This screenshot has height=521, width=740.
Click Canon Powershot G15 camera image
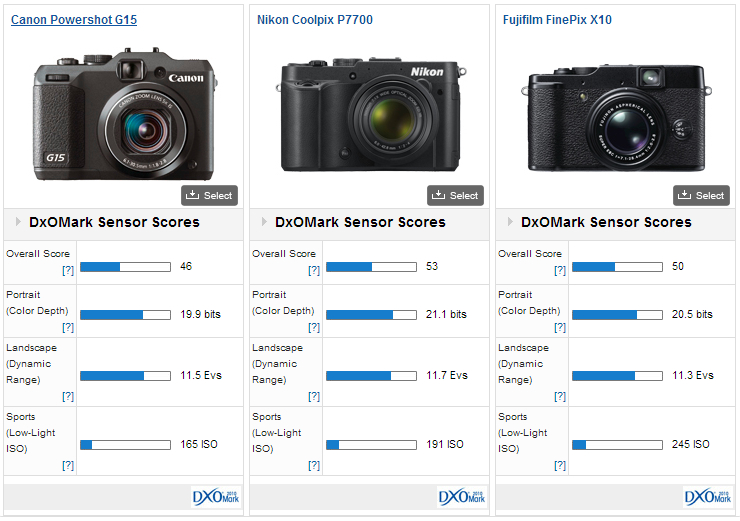[x=125, y=115]
